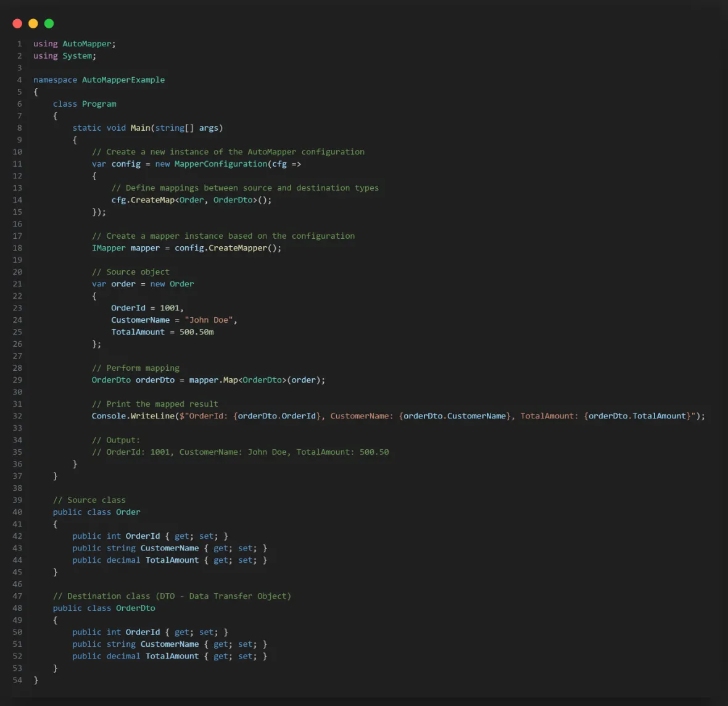728x706 pixels.
Task: Click the green maximize window button
Action: pyautogui.click(x=49, y=23)
